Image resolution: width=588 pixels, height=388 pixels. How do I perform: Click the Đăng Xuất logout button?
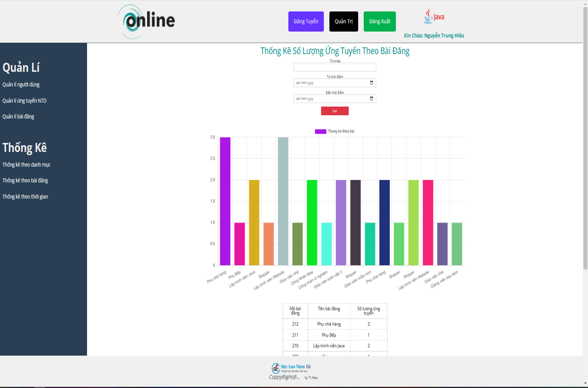pyautogui.click(x=379, y=21)
